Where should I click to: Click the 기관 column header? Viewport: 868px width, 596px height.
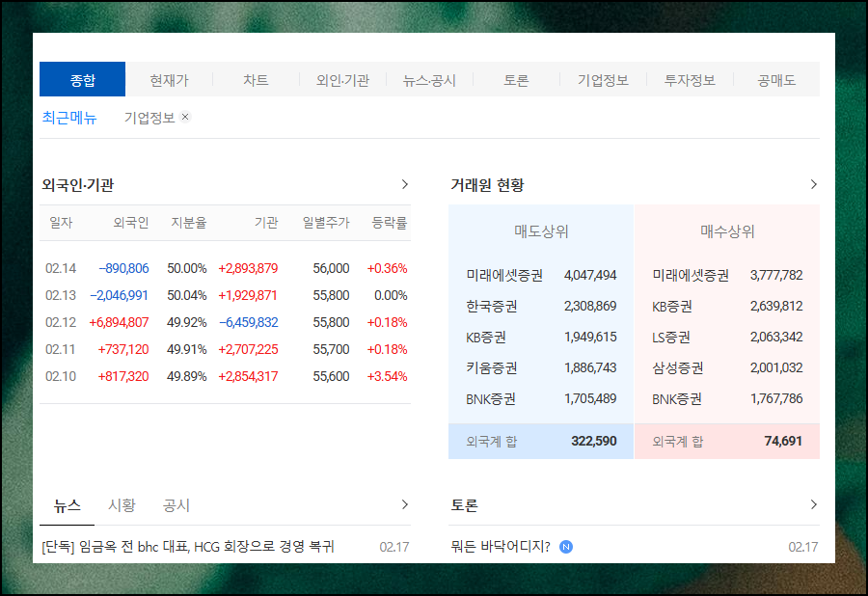266,223
